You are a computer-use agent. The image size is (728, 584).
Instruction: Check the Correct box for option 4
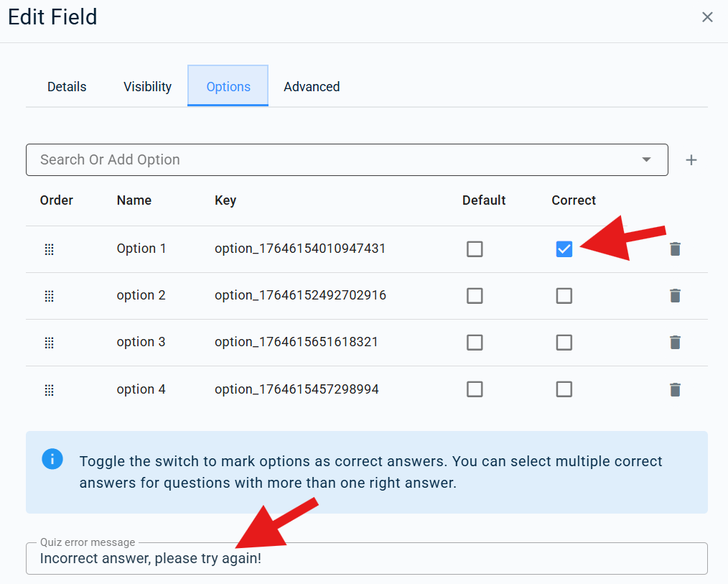click(564, 389)
